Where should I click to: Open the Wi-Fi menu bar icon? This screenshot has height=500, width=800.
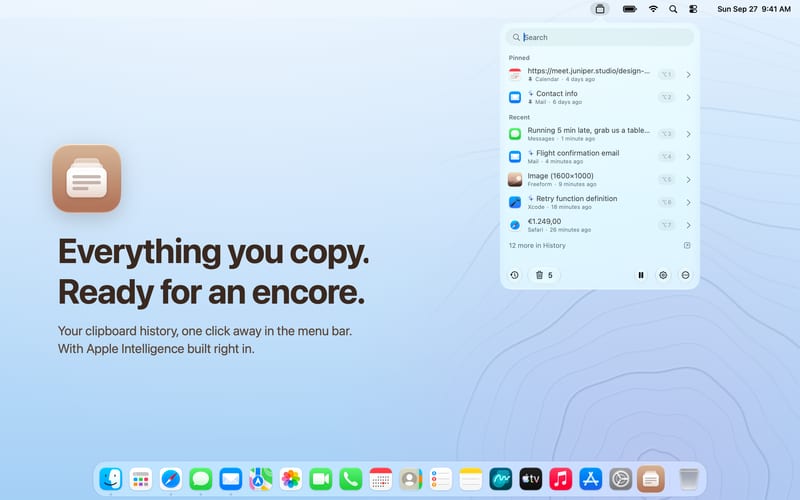(653, 9)
